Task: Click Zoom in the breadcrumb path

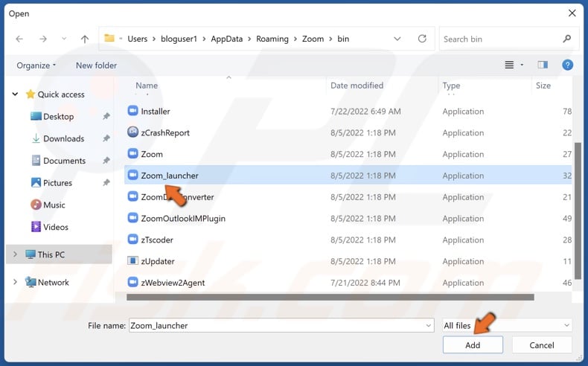Action: pos(313,39)
